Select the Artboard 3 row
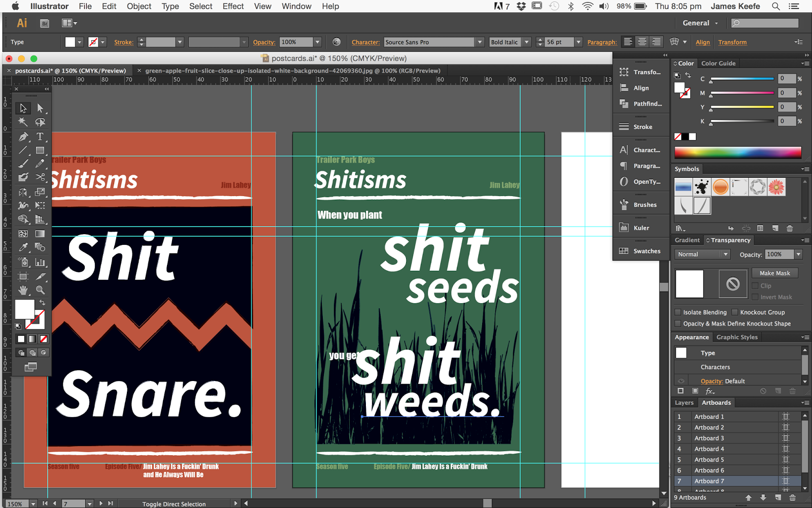The width and height of the screenshot is (812, 508). point(738,438)
